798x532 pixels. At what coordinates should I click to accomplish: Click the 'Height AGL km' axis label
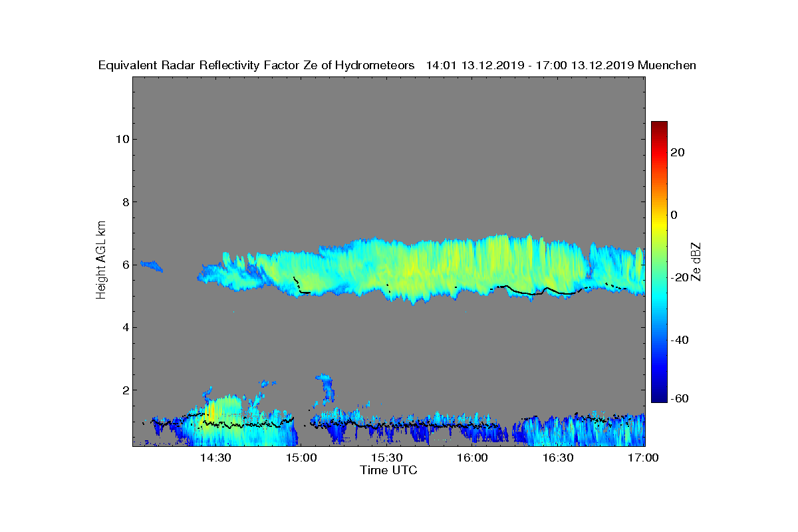pos(101,261)
